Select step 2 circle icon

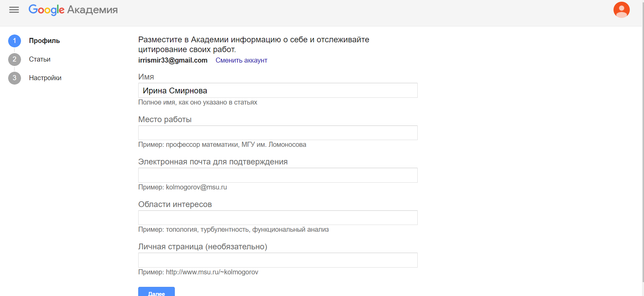(x=15, y=60)
